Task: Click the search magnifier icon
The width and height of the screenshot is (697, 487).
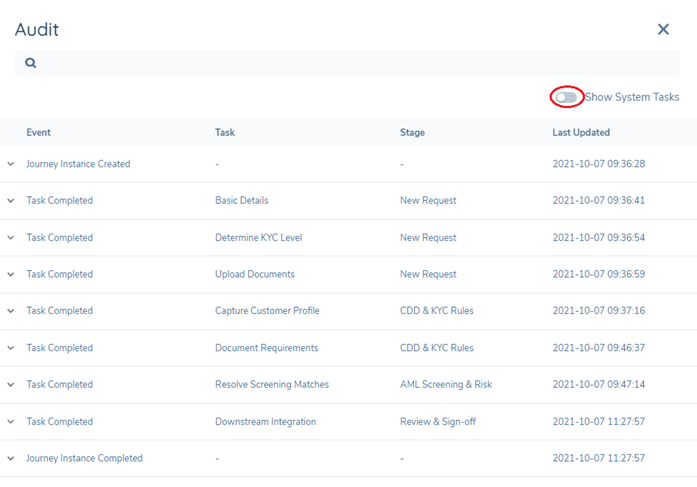Action: (31, 63)
